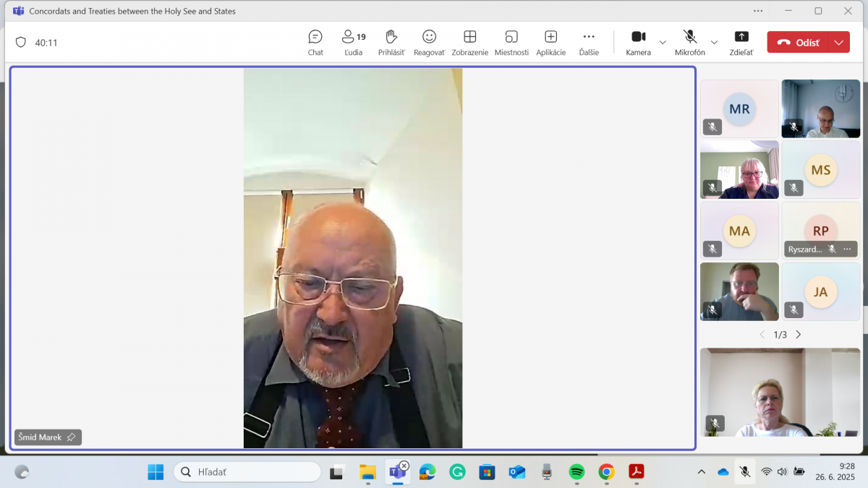Image resolution: width=868 pixels, height=488 pixels.
Task: Open File Explorer from taskbar
Action: pos(368,472)
